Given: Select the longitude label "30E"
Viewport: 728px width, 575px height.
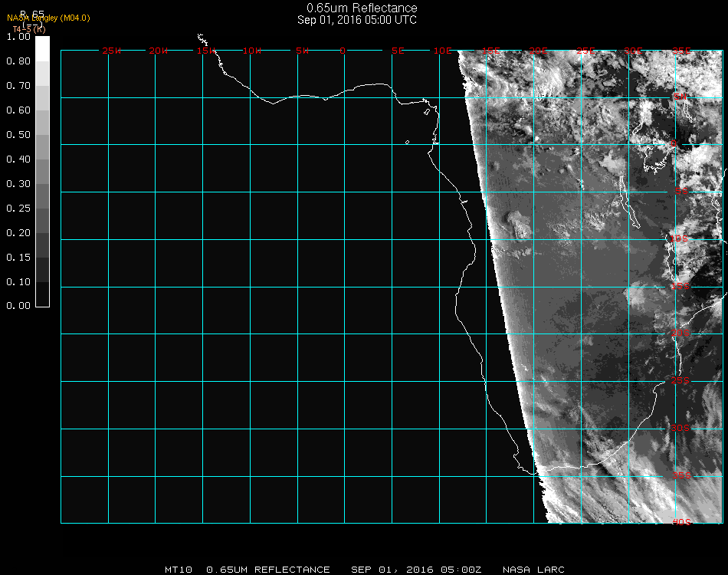Looking at the screenshot, I should (633, 51).
